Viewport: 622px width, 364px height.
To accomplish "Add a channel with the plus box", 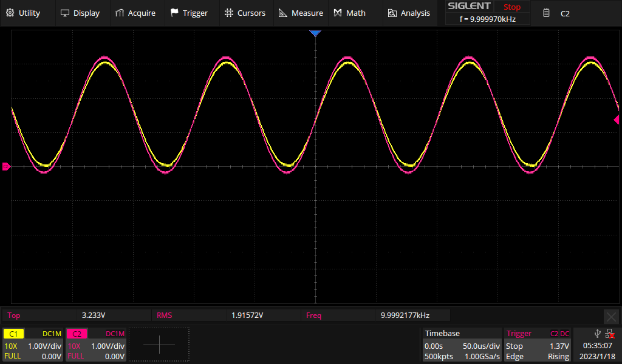I will (x=159, y=345).
